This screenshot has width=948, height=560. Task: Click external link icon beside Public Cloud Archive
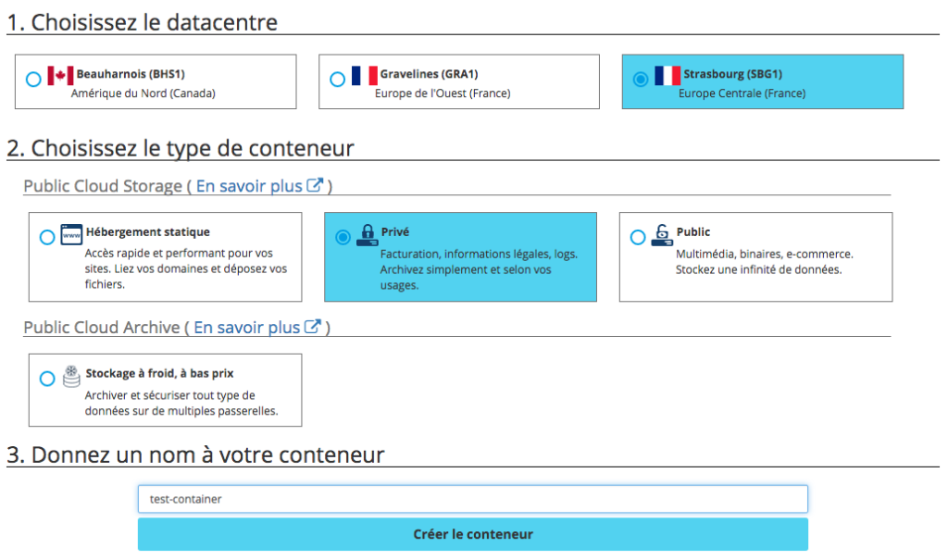point(313,328)
